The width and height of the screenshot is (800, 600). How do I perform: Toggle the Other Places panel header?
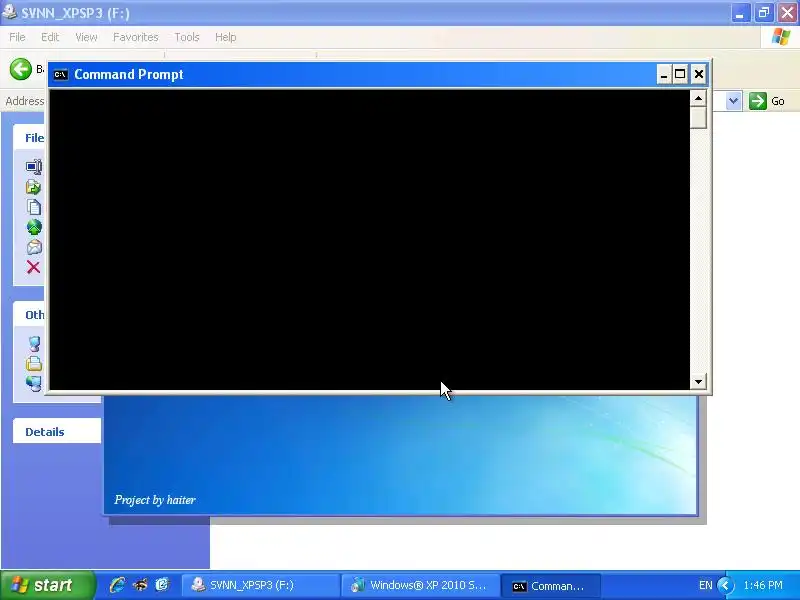pyautogui.click(x=29, y=315)
